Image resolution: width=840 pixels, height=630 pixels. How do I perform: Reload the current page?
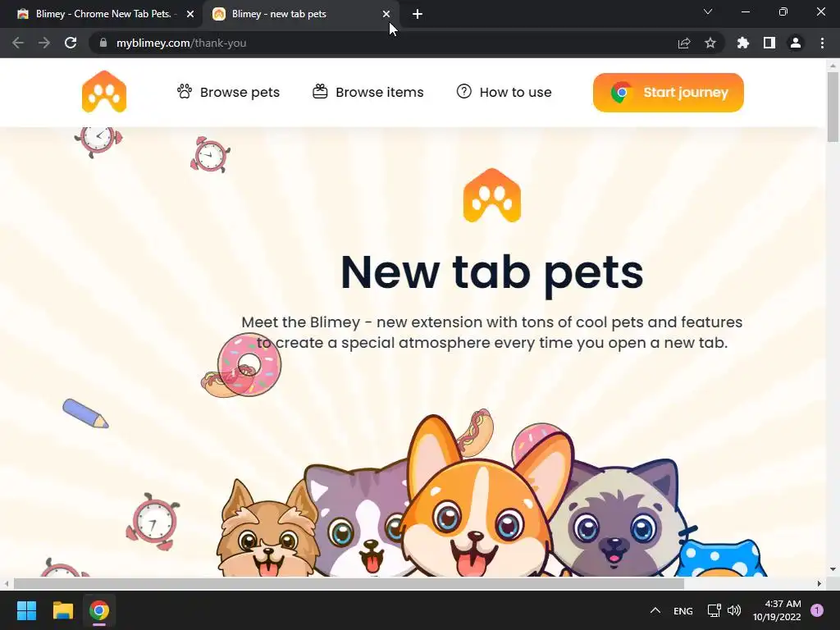(71, 43)
